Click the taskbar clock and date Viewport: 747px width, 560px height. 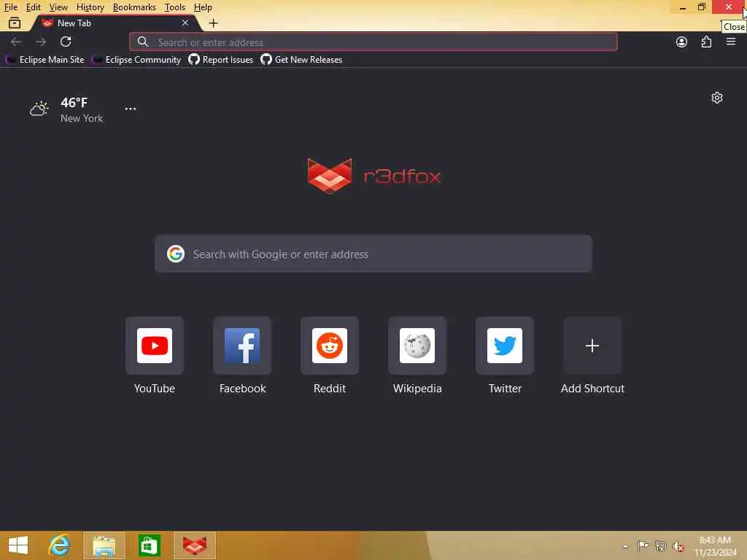click(x=715, y=546)
